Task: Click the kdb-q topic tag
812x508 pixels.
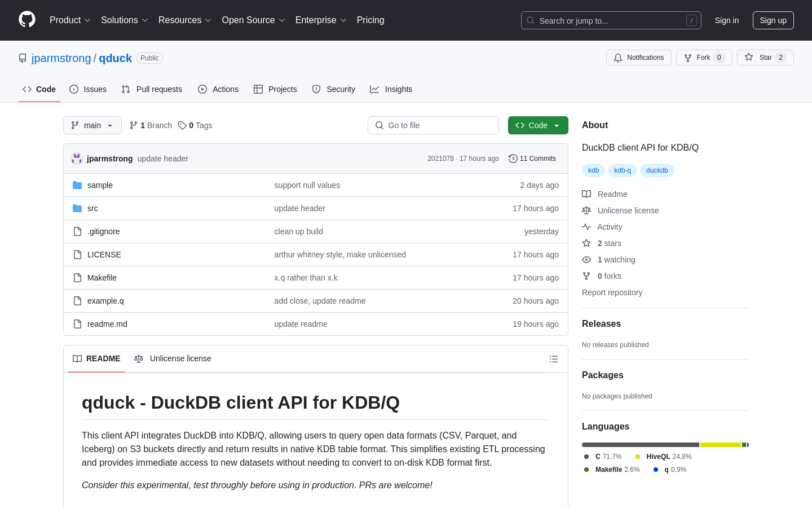Action: pyautogui.click(x=623, y=170)
